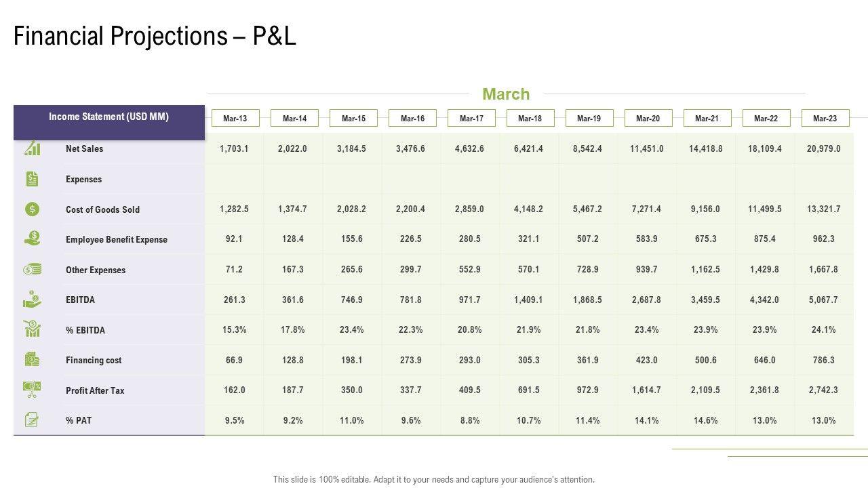Screen dimensions: 868x488
Task: Select the Financial Projections – P&L title
Action: 155,36
